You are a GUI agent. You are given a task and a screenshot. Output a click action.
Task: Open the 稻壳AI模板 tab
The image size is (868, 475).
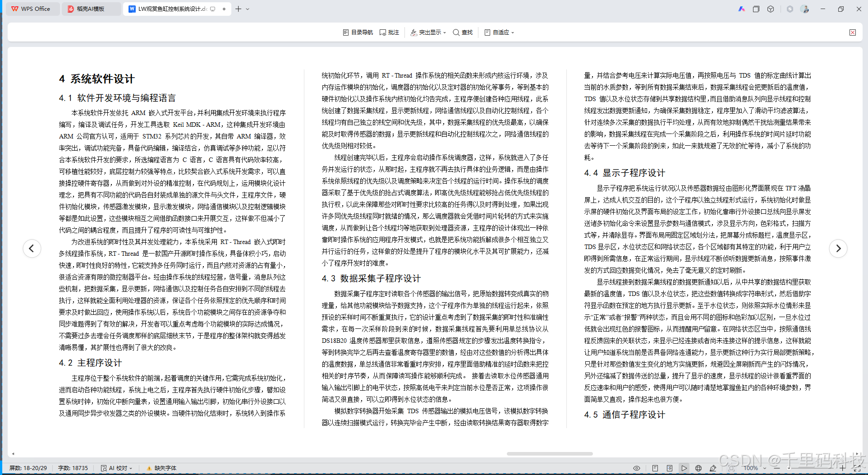[91, 9]
